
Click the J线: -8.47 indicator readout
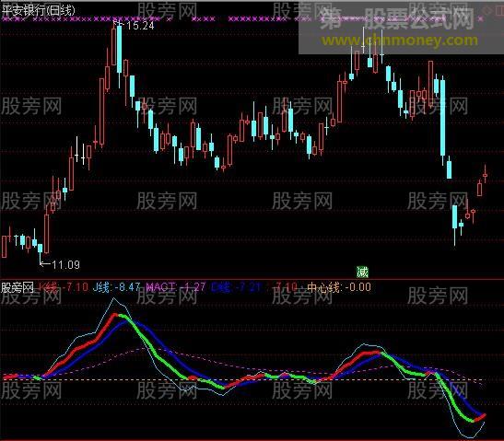(x=116, y=287)
